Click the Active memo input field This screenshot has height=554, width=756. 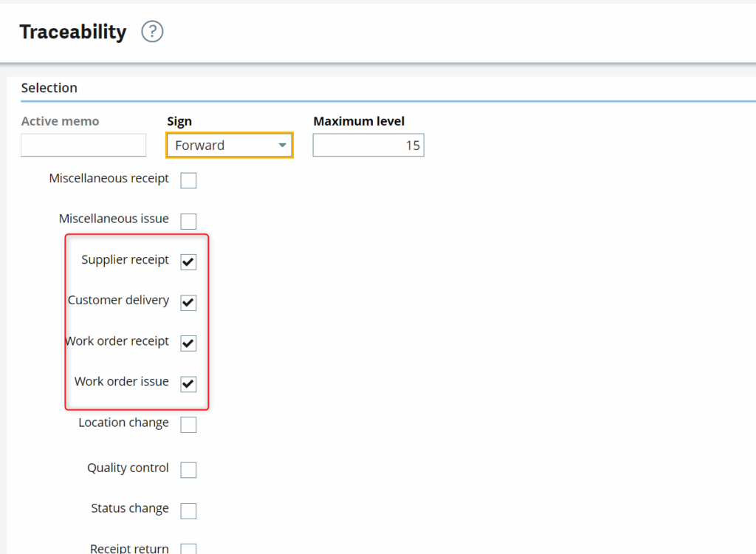pos(83,145)
